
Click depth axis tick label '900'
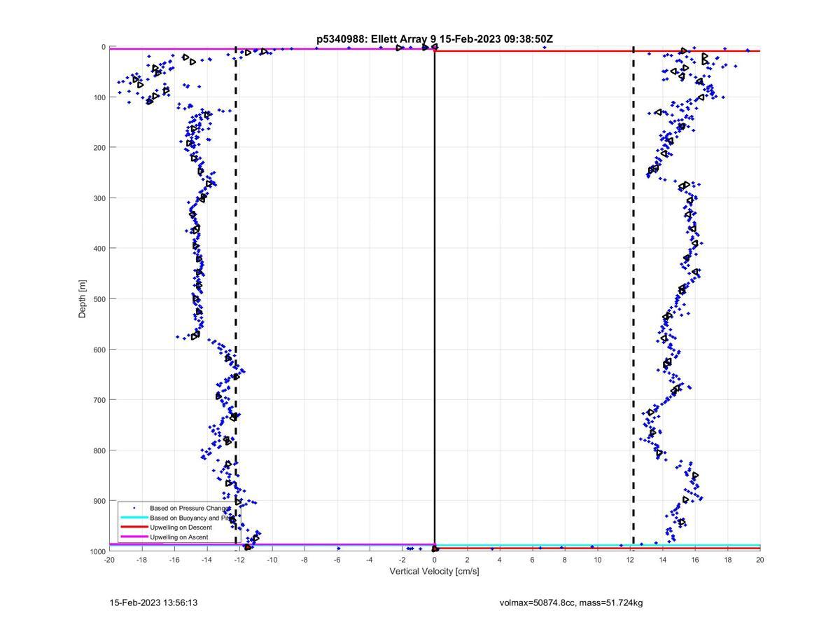coord(100,501)
